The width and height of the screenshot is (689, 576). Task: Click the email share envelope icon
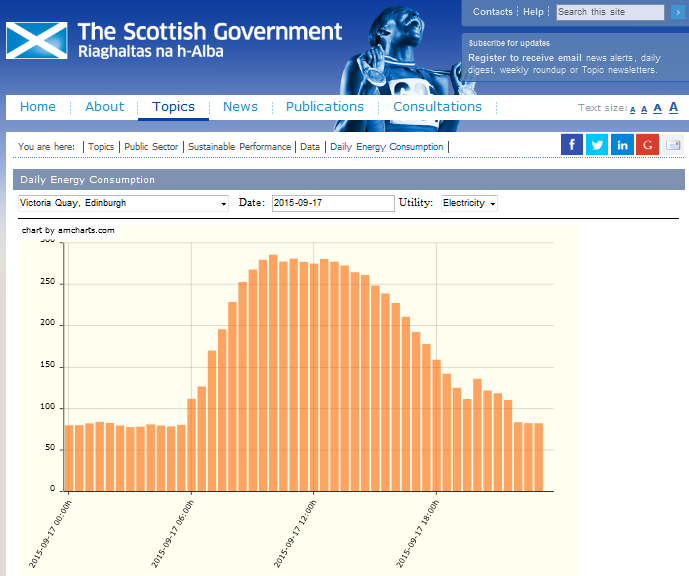pos(674,145)
